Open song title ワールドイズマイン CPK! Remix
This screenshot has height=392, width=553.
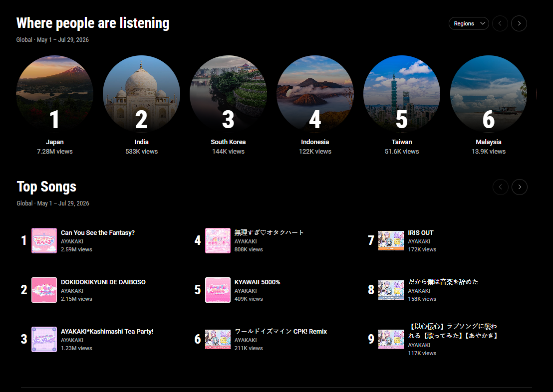[280, 331]
